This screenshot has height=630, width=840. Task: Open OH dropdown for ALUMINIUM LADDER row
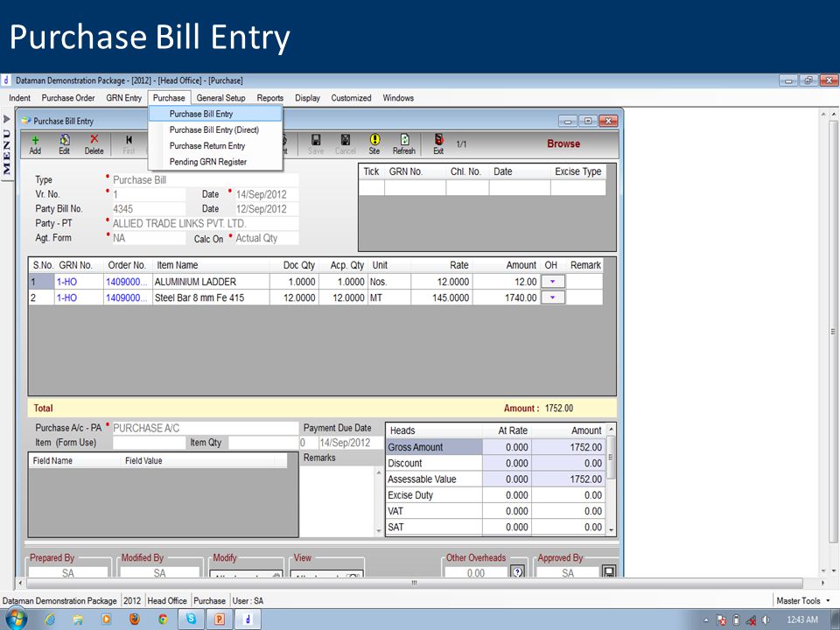point(553,281)
